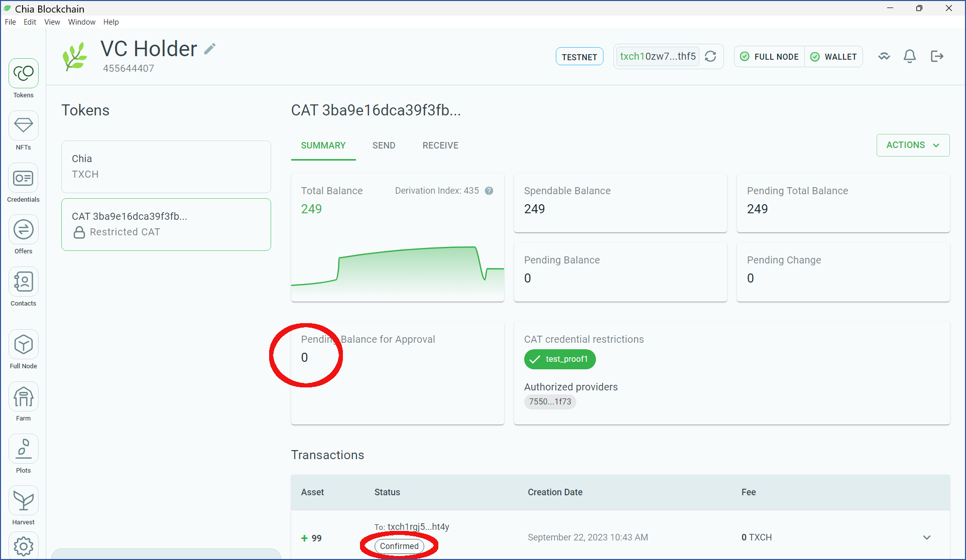
Task: Switch to the RECEIVE tab
Action: coord(440,146)
